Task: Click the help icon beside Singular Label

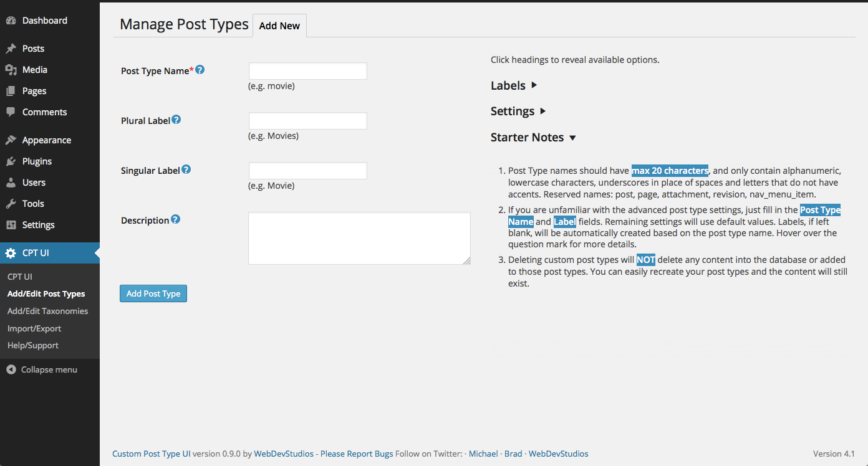Action: click(x=186, y=169)
